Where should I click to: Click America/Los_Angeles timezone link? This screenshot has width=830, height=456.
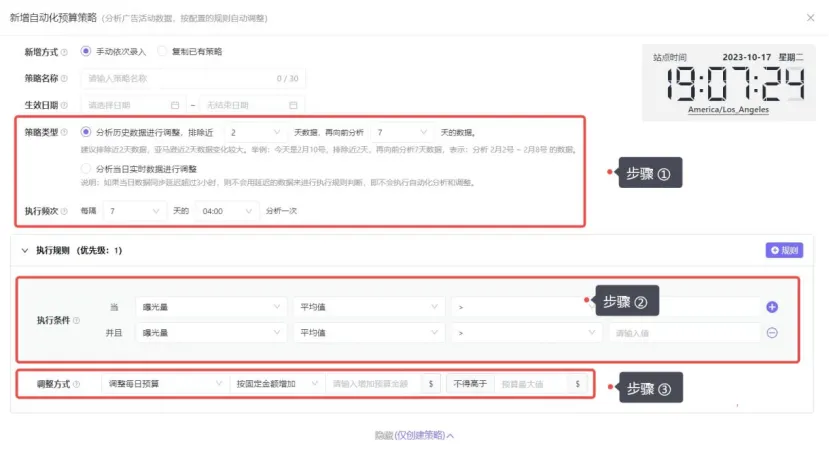pyautogui.click(x=728, y=110)
